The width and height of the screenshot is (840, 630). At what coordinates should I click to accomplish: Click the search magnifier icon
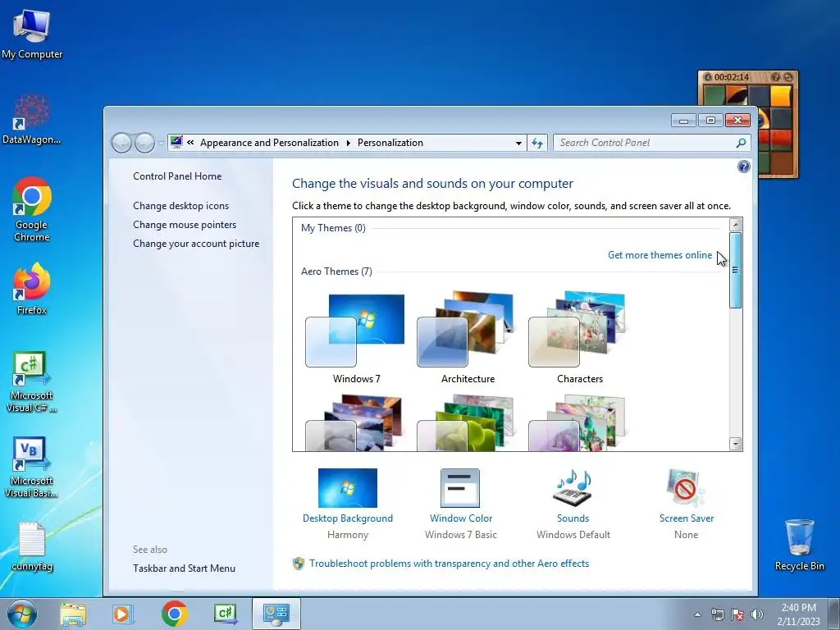tap(741, 143)
